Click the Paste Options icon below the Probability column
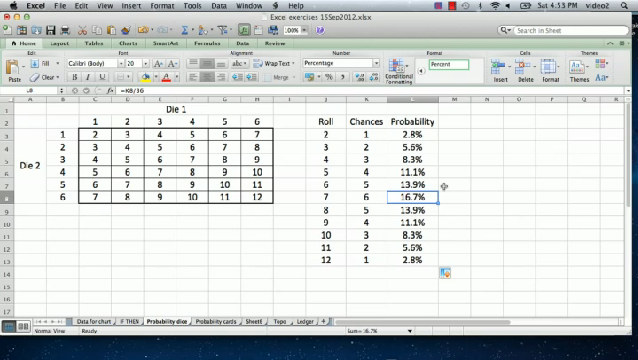The height and width of the screenshot is (360, 638). (445, 273)
